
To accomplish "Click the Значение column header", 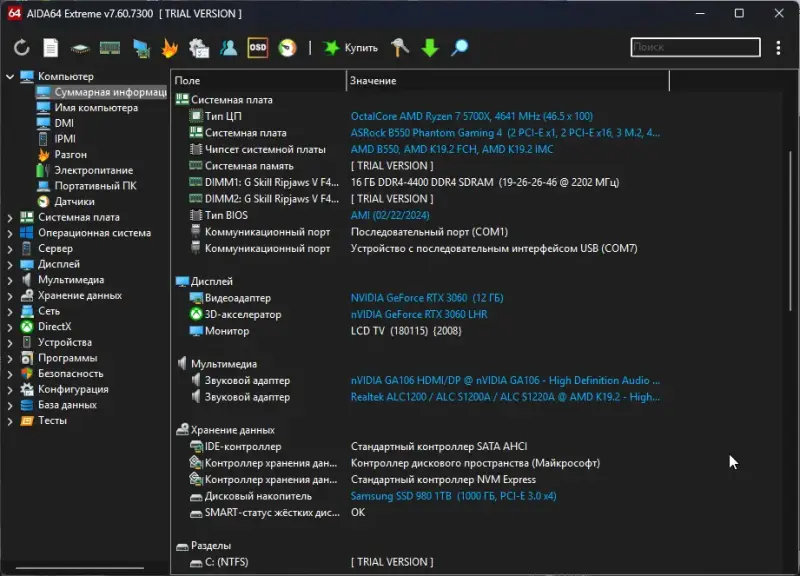I will coord(508,81).
